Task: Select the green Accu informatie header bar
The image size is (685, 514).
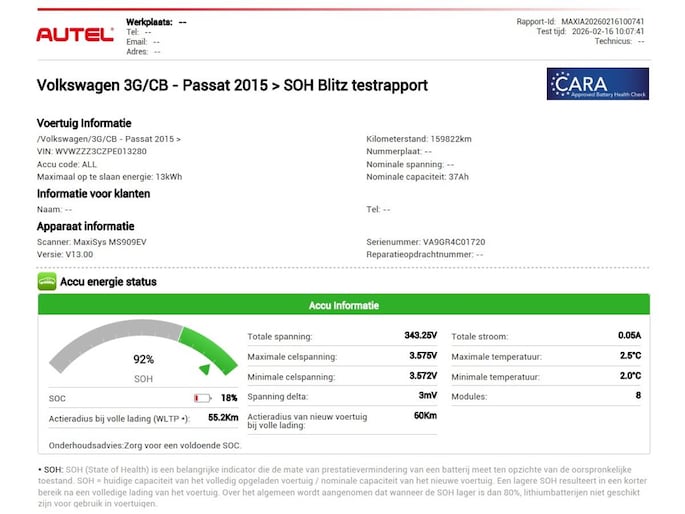Action: [343, 306]
